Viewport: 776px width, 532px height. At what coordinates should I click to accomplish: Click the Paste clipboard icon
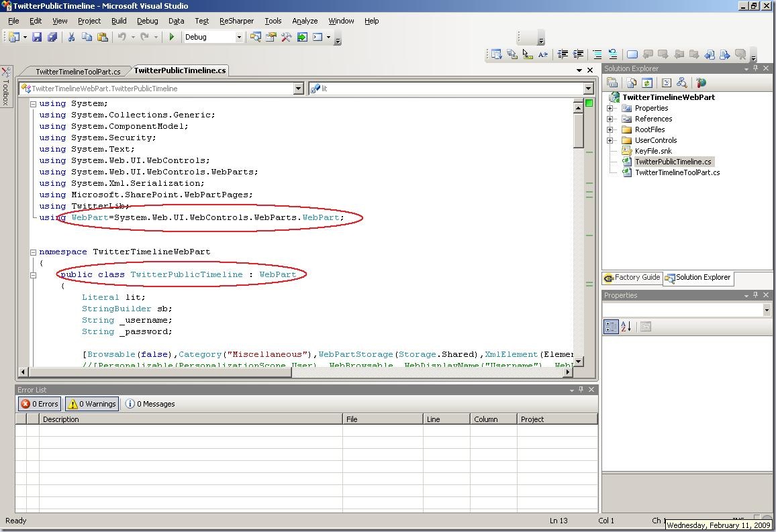coord(103,37)
